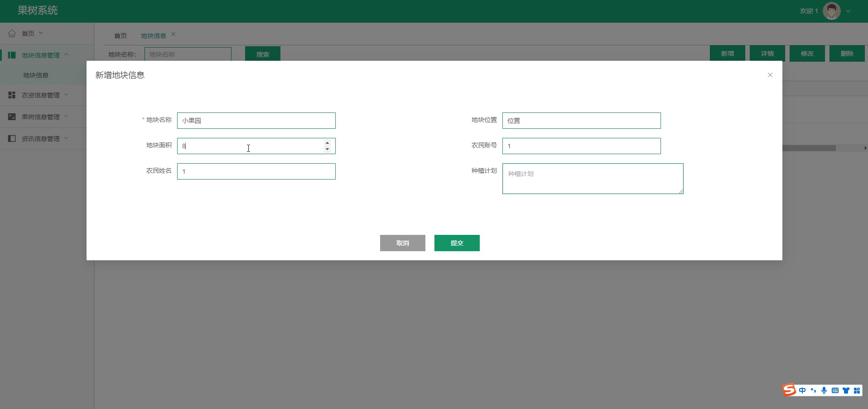
Task: Click the home icon in sidebar
Action: tap(12, 34)
